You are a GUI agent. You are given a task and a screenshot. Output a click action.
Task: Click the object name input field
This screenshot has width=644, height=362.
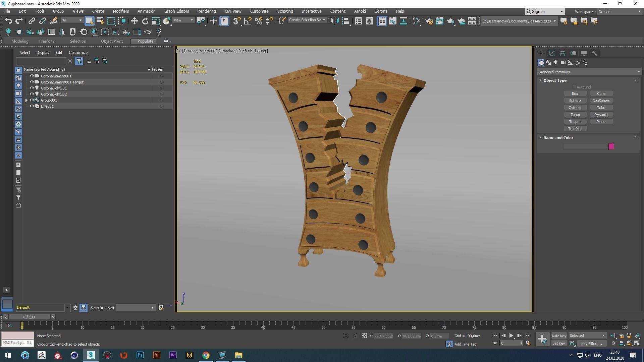pyautogui.click(x=585, y=146)
